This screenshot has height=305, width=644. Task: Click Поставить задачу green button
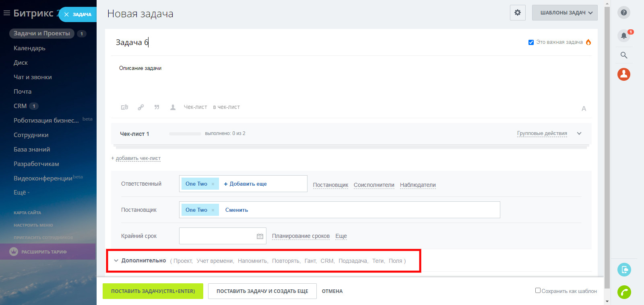click(x=153, y=291)
